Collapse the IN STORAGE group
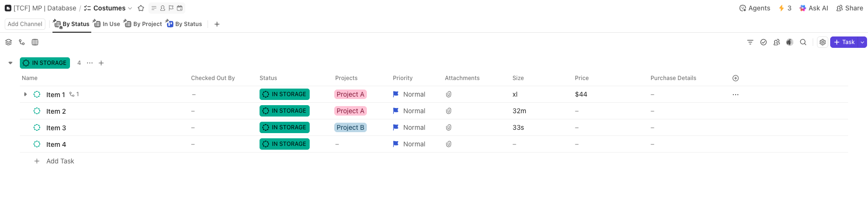 pos(10,63)
